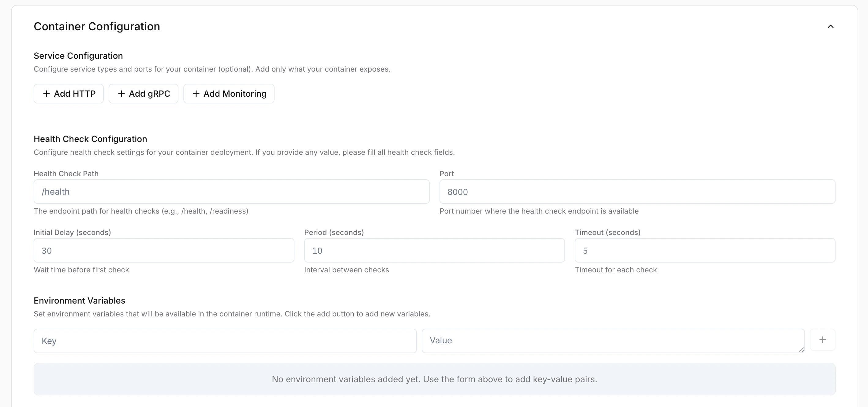This screenshot has width=868, height=407.
Task: Click the plus icon in Add HTTP
Action: coord(47,94)
